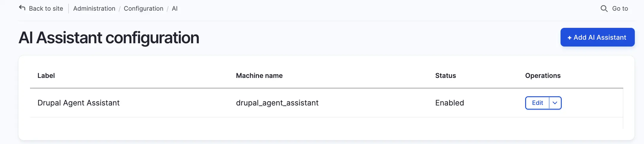Screen dimensions: 644x144
Task: Open the Administration breadcrumb
Action: coord(94,9)
